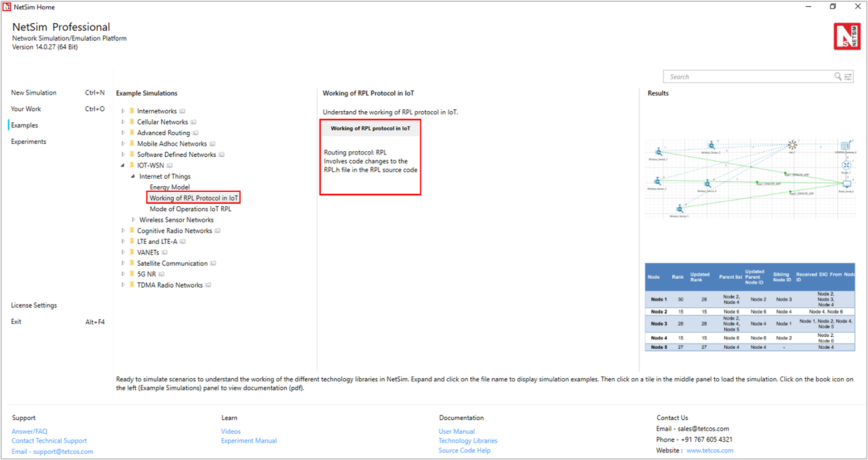
Task: Click the Advanced Routing folder icon
Action: coord(132,132)
